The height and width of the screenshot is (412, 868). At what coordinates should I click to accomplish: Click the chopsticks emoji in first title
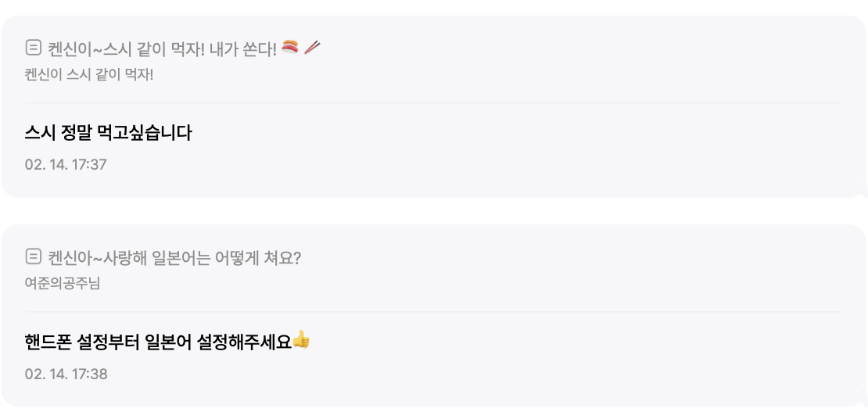coord(312,48)
